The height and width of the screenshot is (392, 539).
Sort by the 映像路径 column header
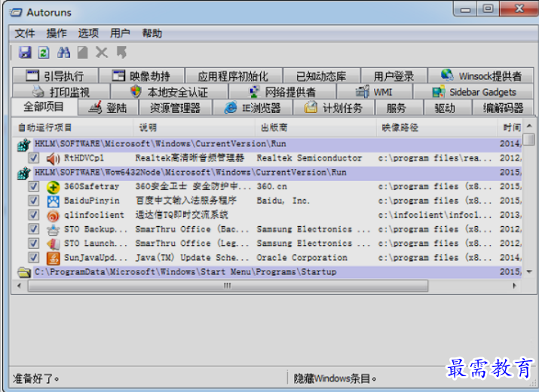437,127
